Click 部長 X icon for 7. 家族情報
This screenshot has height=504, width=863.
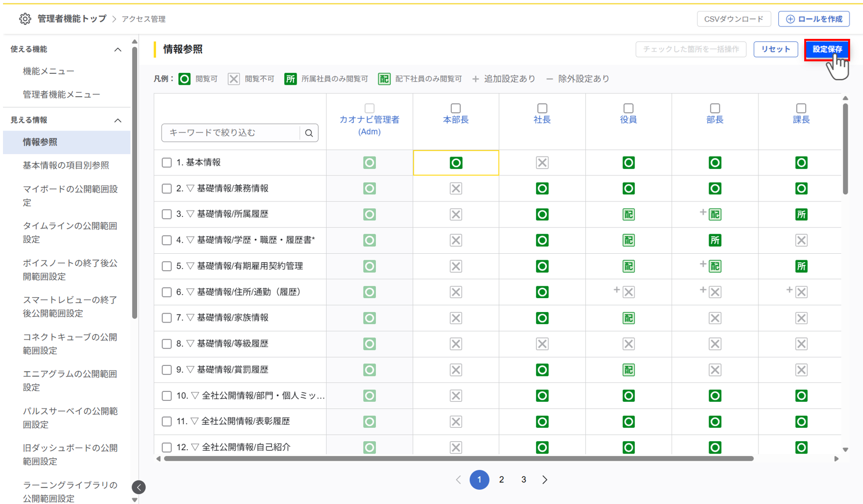click(x=715, y=318)
